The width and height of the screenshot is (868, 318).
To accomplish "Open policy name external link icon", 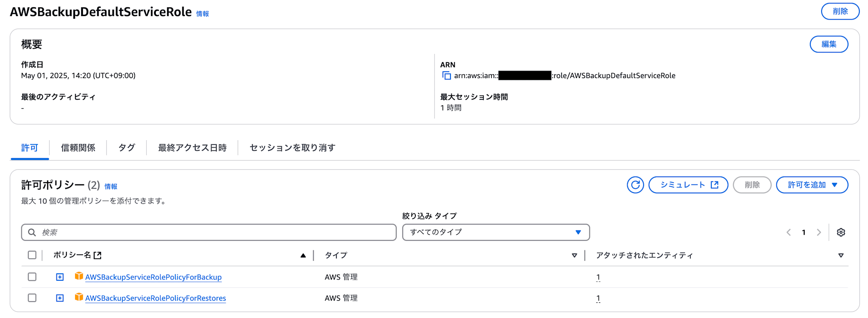I will pyautogui.click(x=98, y=255).
